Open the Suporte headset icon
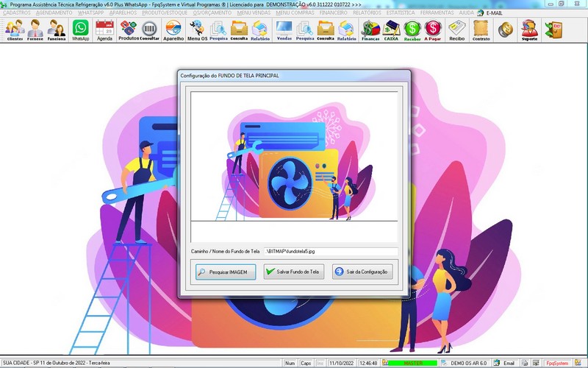The height and width of the screenshot is (368, 588). pyautogui.click(x=529, y=30)
